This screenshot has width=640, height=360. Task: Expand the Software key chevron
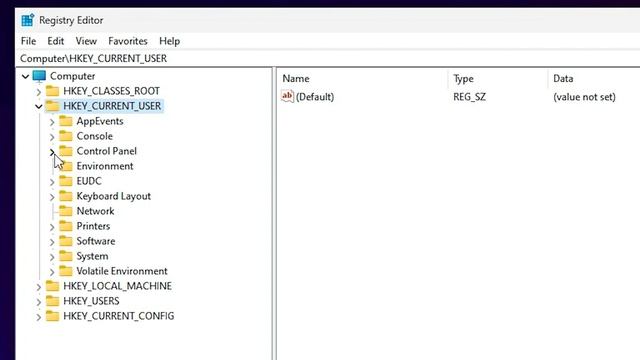click(x=52, y=242)
